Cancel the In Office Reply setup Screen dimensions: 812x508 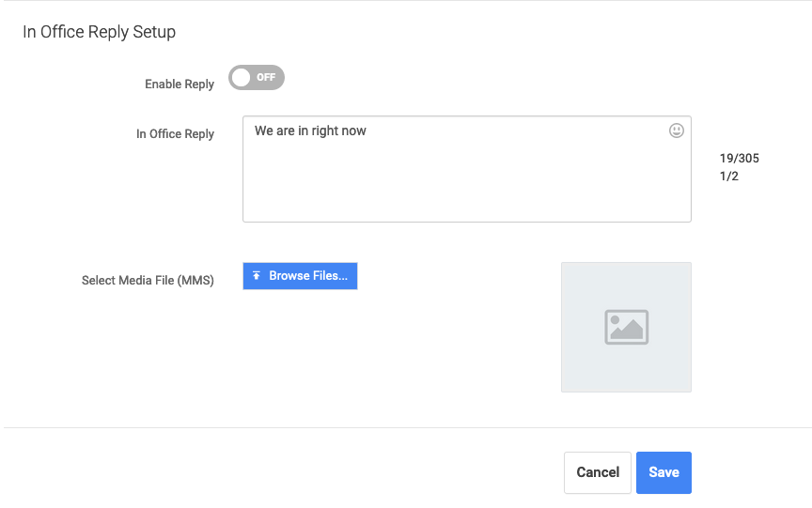click(598, 472)
